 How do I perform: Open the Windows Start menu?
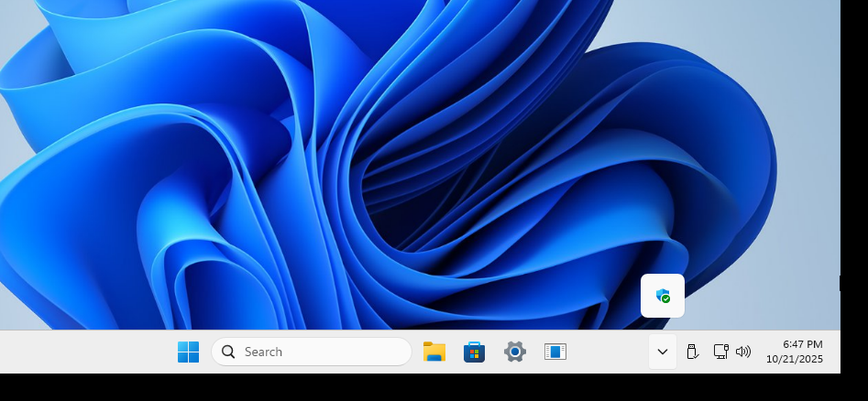click(x=188, y=352)
